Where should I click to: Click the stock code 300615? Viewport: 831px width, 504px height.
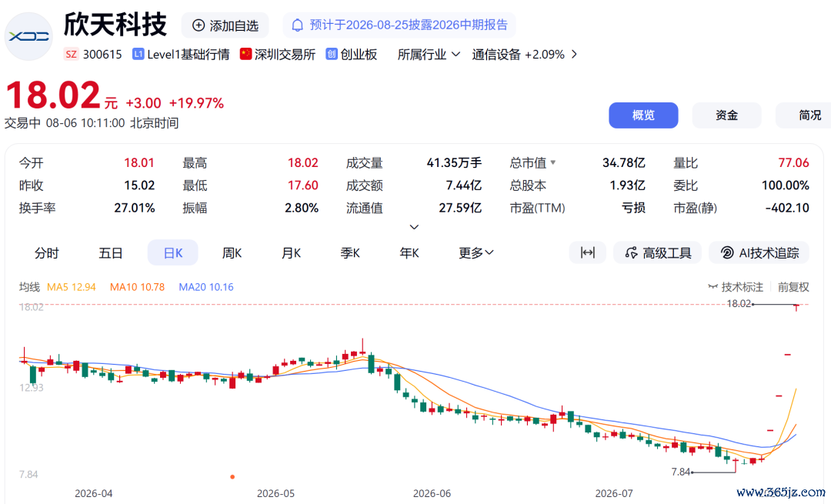tap(102, 54)
